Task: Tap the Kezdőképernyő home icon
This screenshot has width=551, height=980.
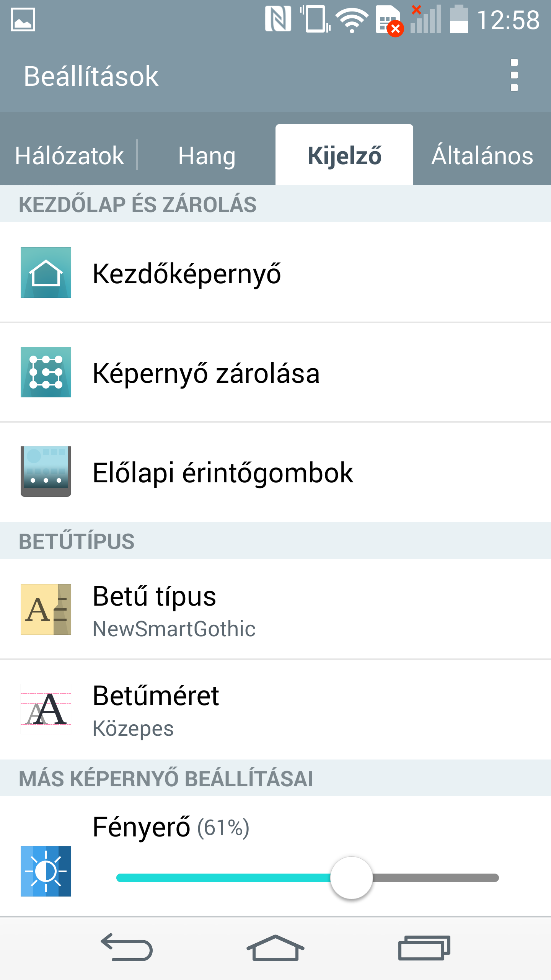Action: 46,273
